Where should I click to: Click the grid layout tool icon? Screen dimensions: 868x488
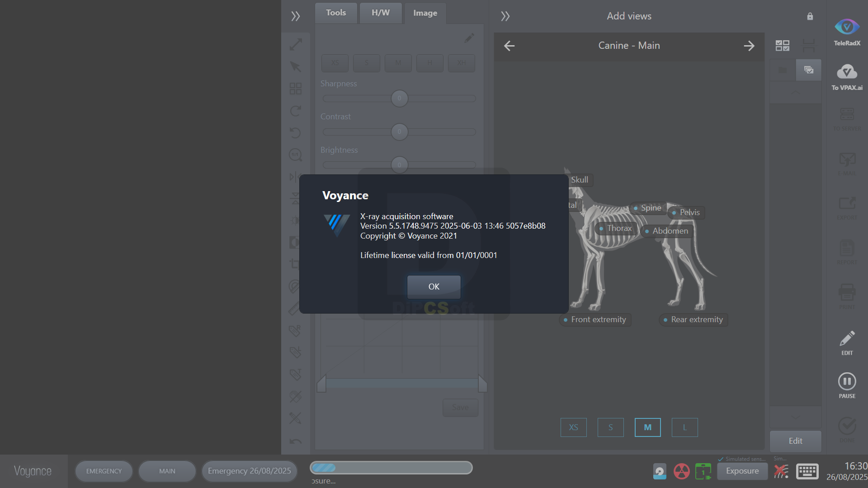tap(296, 89)
